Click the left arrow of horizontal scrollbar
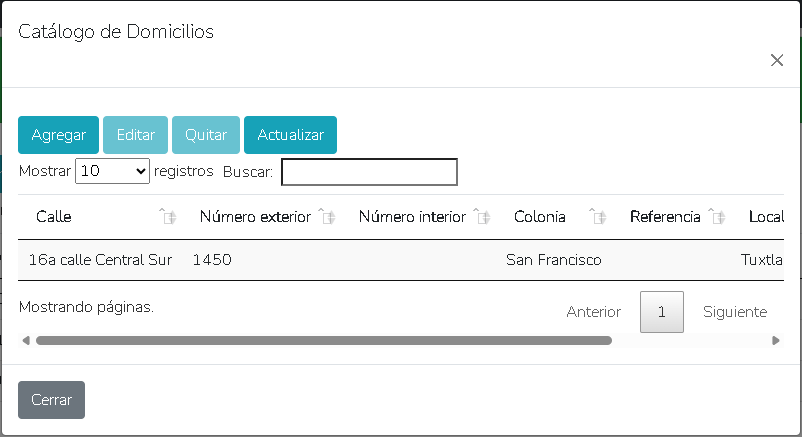This screenshot has width=802, height=437. [25, 340]
